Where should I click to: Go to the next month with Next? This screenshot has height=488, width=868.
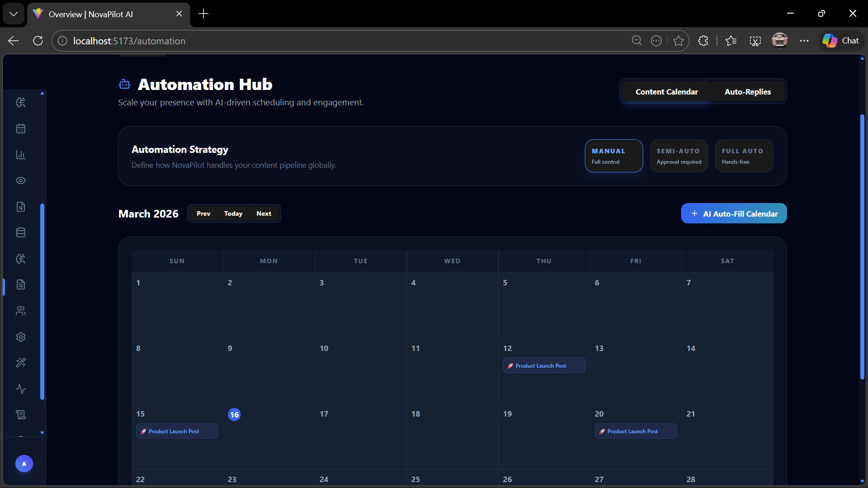tap(264, 213)
